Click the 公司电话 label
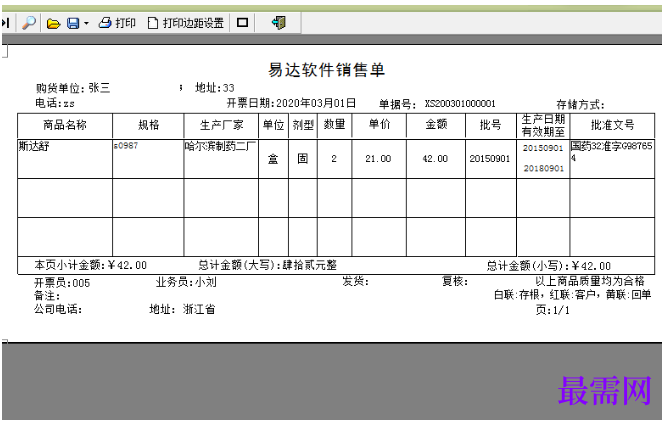Image resolution: width=670 pixels, height=422 pixels. pos(58,309)
